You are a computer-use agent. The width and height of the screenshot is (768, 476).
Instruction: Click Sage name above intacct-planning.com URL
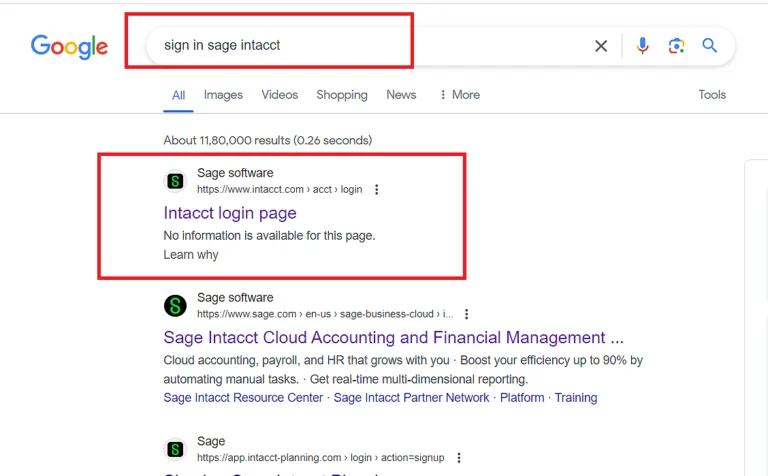(x=211, y=441)
